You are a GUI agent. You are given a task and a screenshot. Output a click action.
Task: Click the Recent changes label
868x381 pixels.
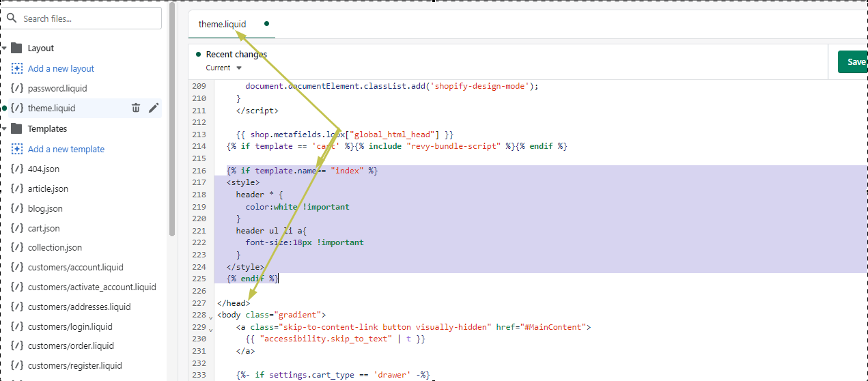[236, 54]
